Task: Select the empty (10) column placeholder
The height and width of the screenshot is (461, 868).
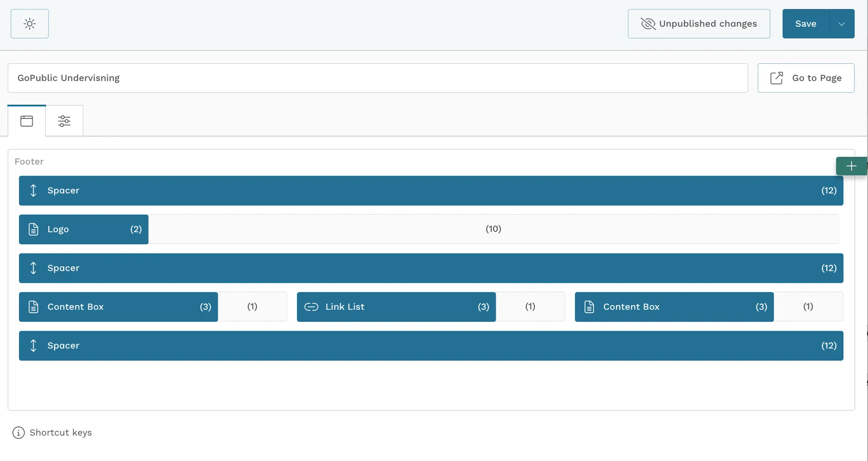Action: pos(493,229)
